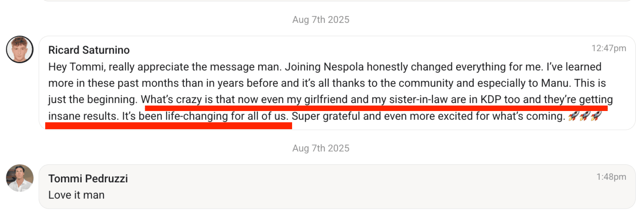
Task: Click Tommi Pedruzzi's profile avatar
Action: (x=20, y=178)
